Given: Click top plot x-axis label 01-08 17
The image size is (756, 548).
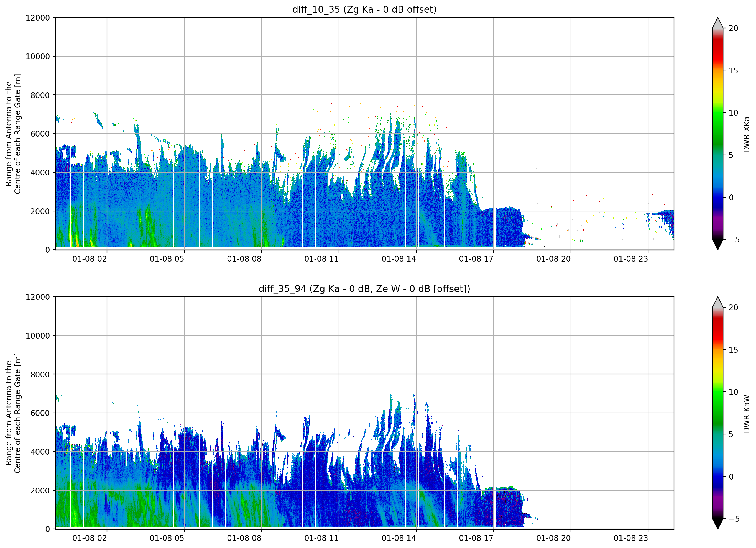Looking at the screenshot, I should coord(476,259).
